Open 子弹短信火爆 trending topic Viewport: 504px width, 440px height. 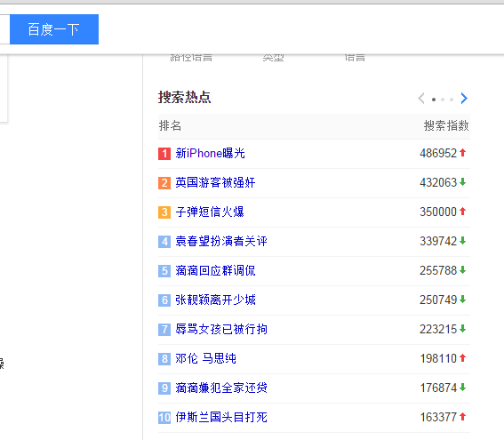210,212
